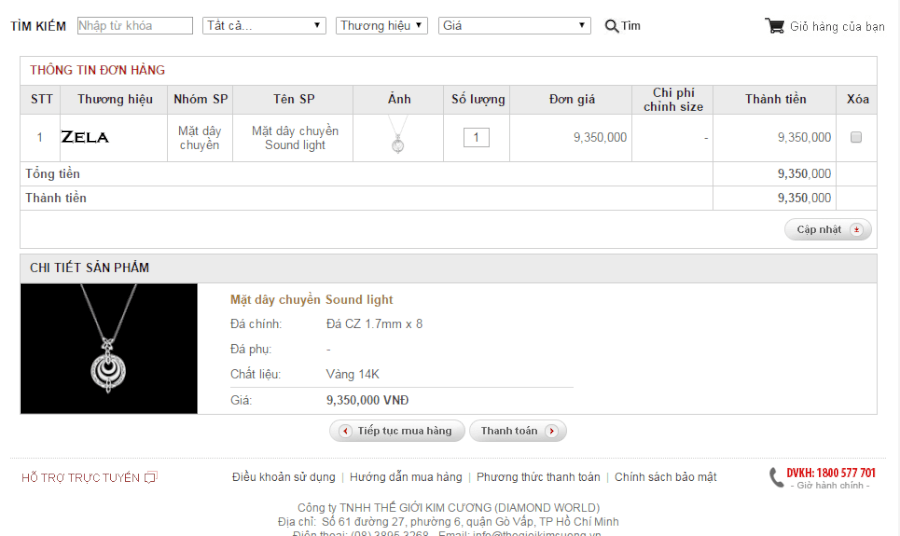This screenshot has height=536, width=900.
Task: Tick the Xóa checkbox for the item
Action: pyautogui.click(x=856, y=138)
